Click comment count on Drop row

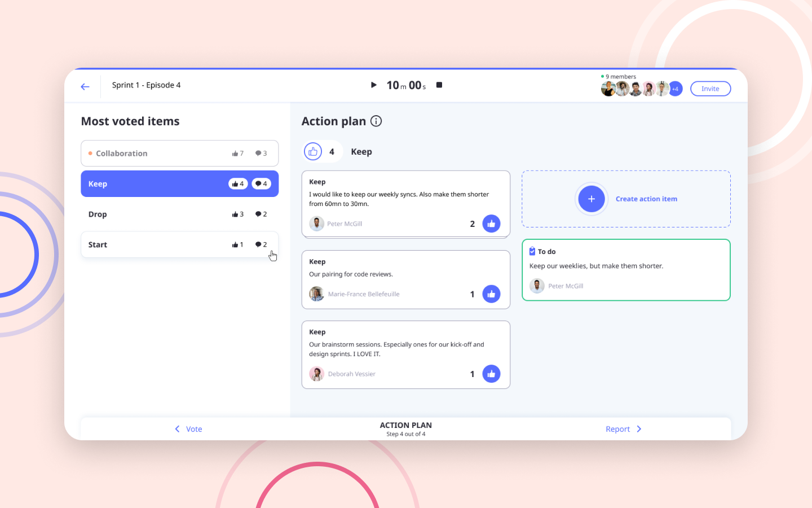[261, 214]
